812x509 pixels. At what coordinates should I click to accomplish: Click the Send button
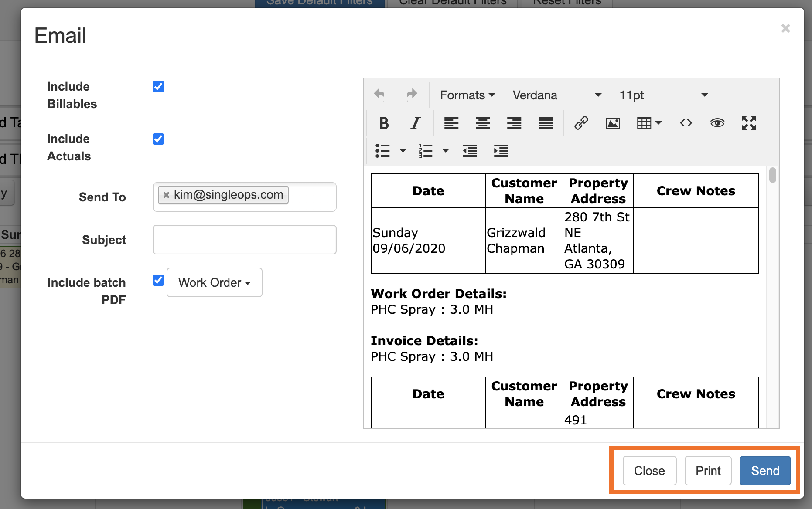765,471
